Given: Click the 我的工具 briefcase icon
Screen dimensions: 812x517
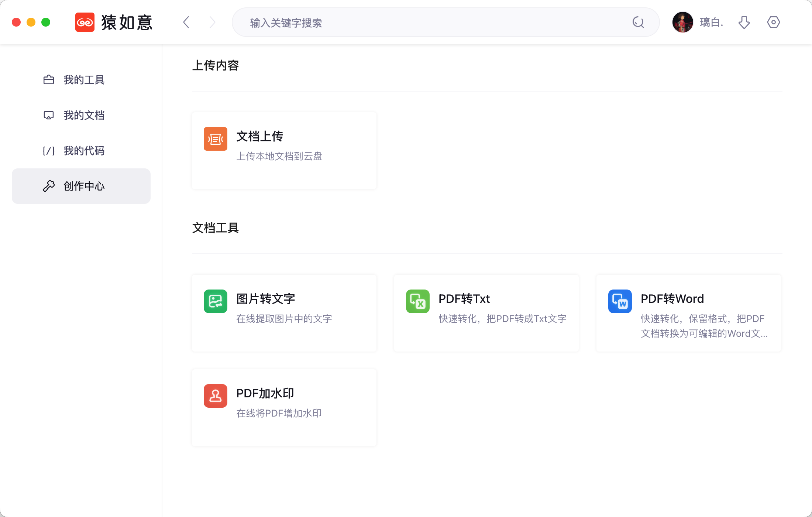Looking at the screenshot, I should pyautogui.click(x=49, y=80).
